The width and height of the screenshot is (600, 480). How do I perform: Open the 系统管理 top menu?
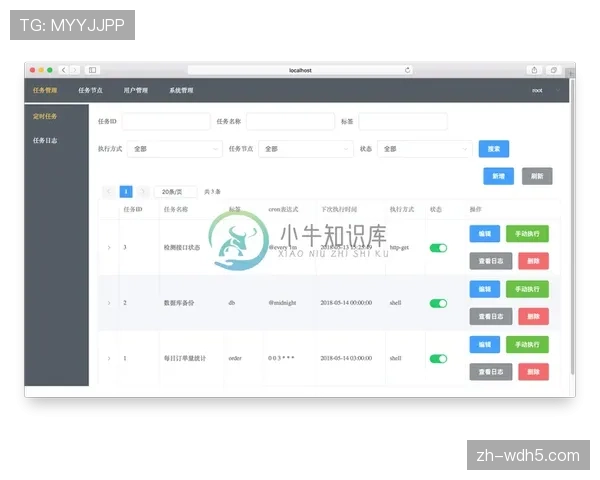click(x=181, y=90)
